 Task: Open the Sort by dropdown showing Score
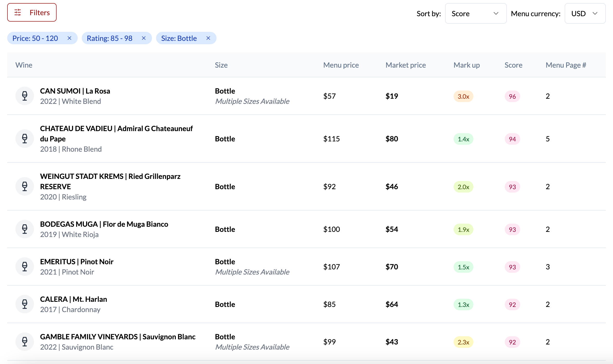pyautogui.click(x=475, y=13)
